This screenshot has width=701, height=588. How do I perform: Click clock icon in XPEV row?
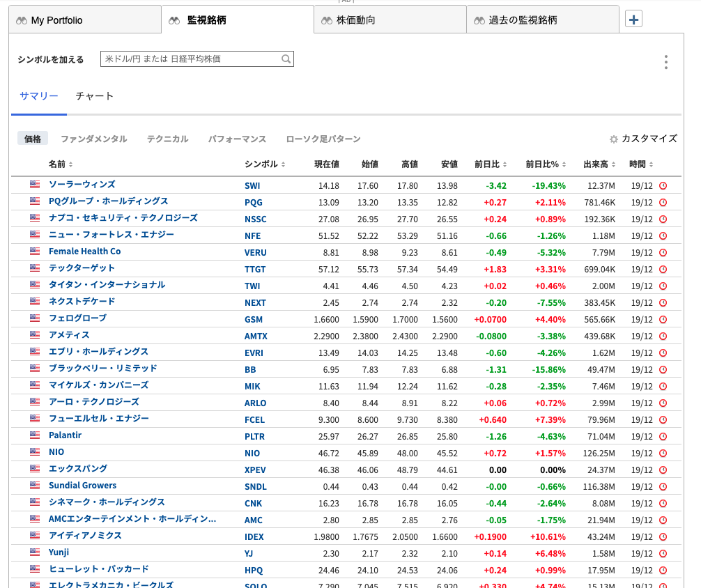pos(663,470)
